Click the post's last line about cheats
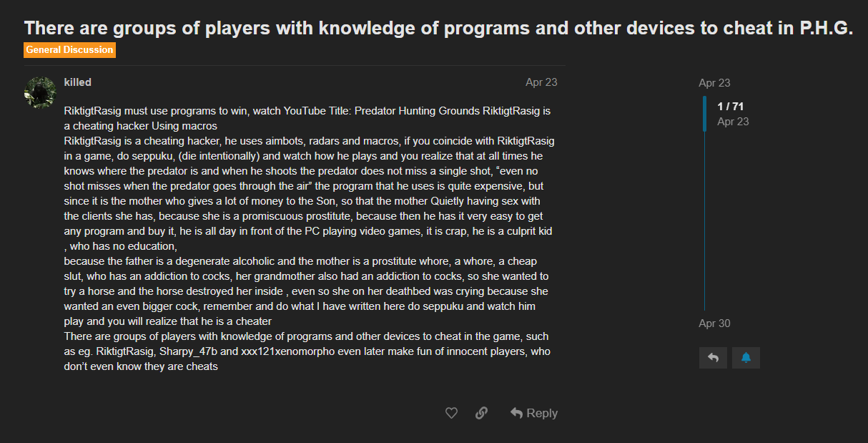Viewport: 868px width, 443px height. [x=141, y=366]
